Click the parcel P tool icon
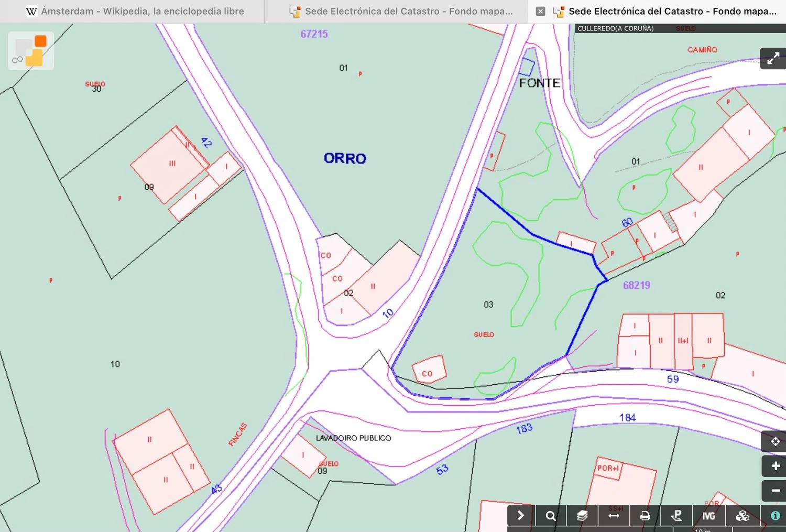Screen dimensions: 786x532 [x=676, y=516]
